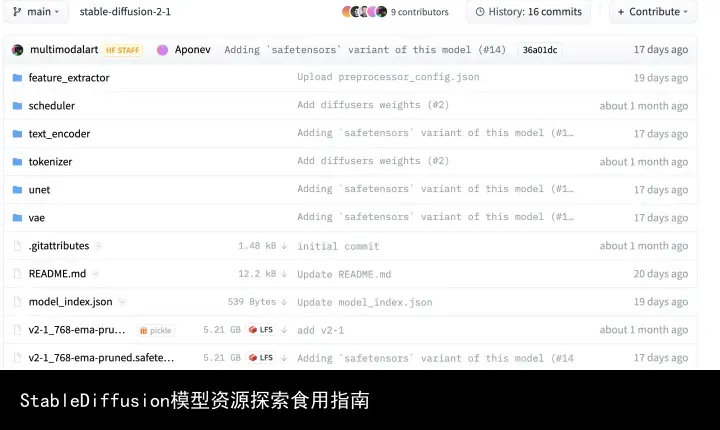Click the scheduler folder icon

click(17, 106)
